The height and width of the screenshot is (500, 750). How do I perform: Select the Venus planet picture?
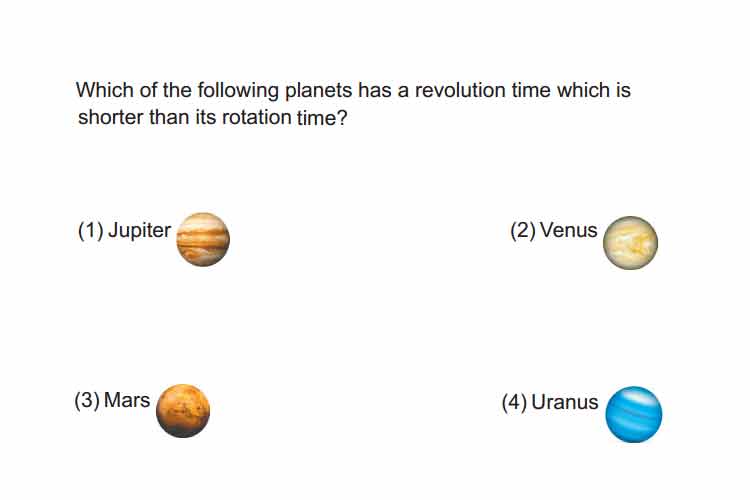pyautogui.click(x=630, y=243)
